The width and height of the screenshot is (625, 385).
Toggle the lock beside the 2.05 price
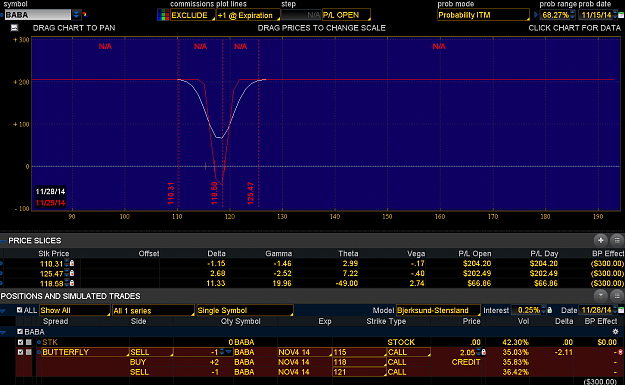(484, 352)
